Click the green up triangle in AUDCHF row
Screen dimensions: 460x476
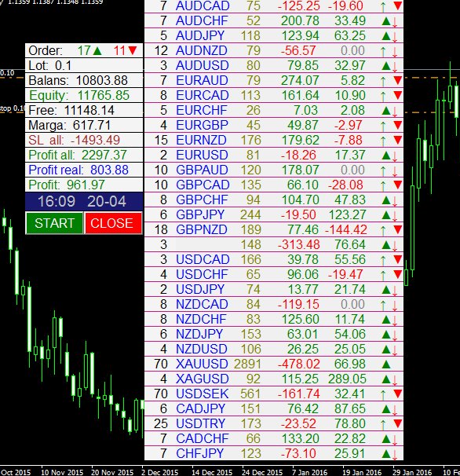pyautogui.click(x=386, y=21)
